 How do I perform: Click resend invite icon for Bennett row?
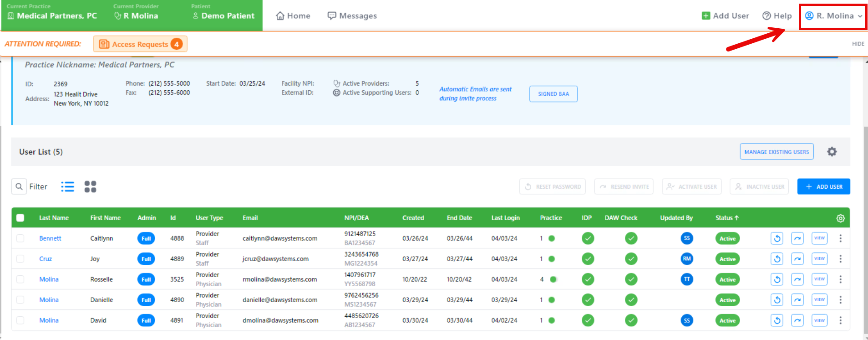click(x=797, y=238)
